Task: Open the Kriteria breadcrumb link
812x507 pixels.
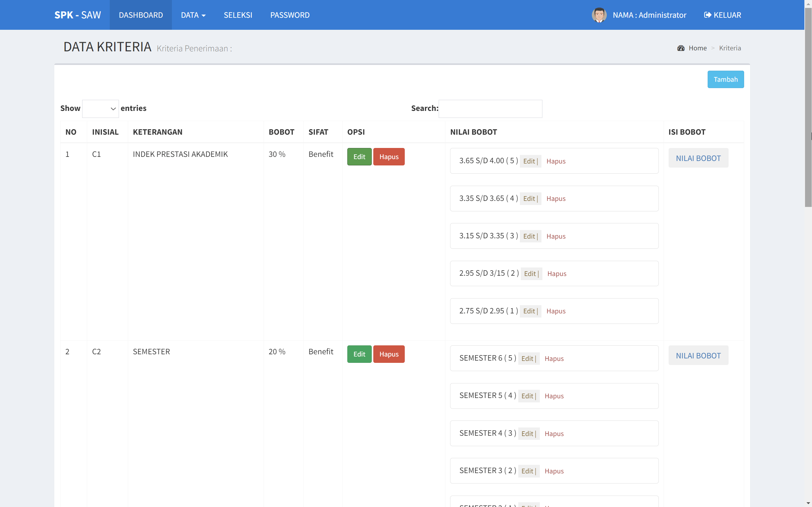Action: tap(730, 48)
